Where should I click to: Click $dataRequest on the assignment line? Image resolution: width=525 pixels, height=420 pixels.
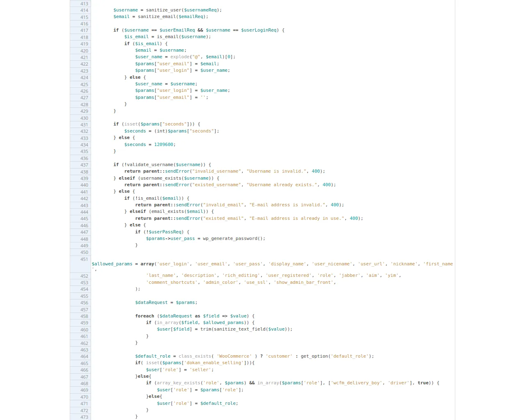tap(151, 302)
